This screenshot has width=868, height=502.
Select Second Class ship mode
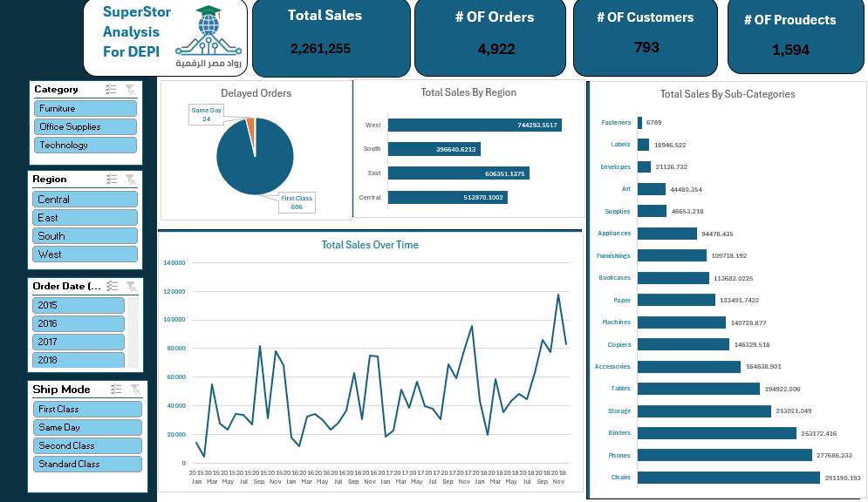pyautogui.click(x=87, y=445)
